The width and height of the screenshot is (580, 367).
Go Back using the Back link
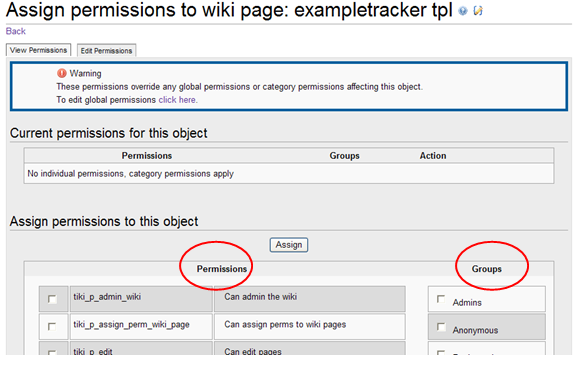click(16, 31)
